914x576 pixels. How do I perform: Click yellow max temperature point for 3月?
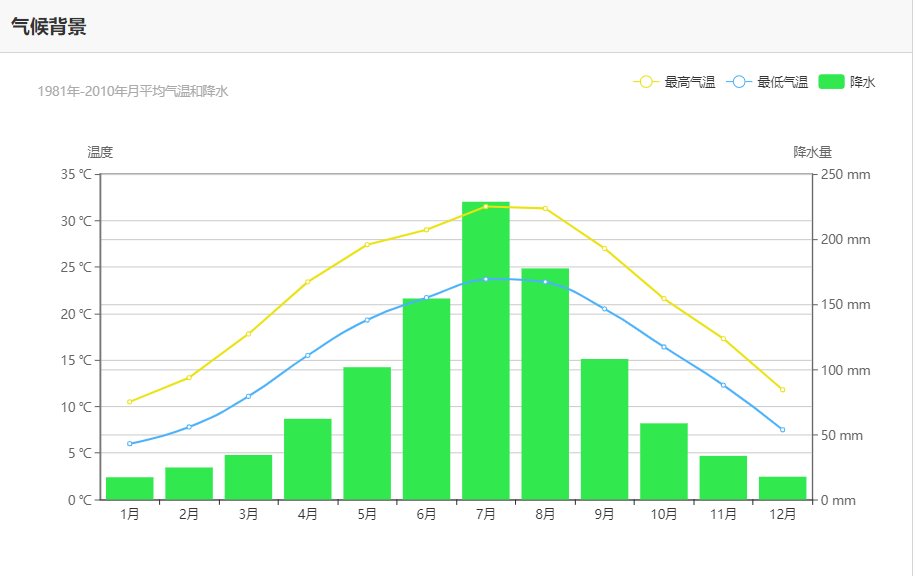248,334
